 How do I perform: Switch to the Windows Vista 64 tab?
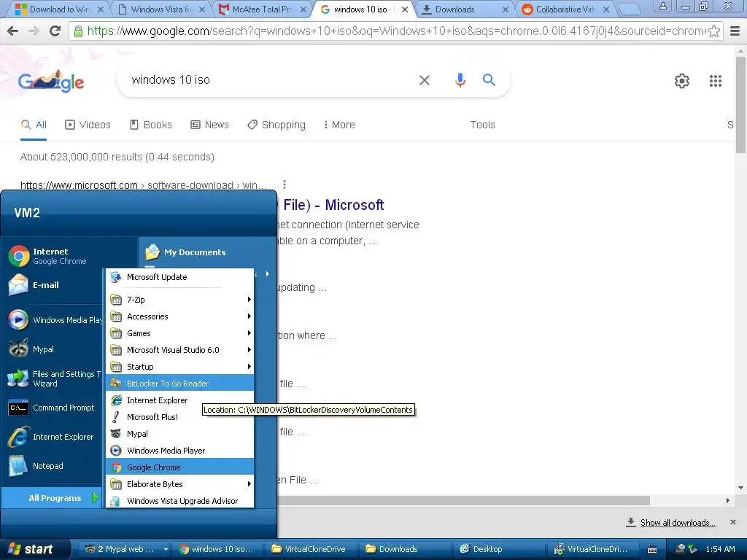pos(161,9)
